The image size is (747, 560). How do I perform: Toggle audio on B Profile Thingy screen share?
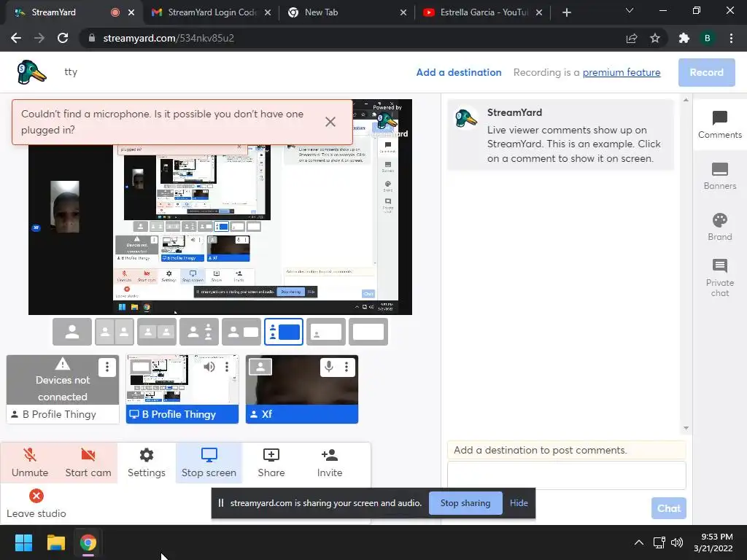209,367
